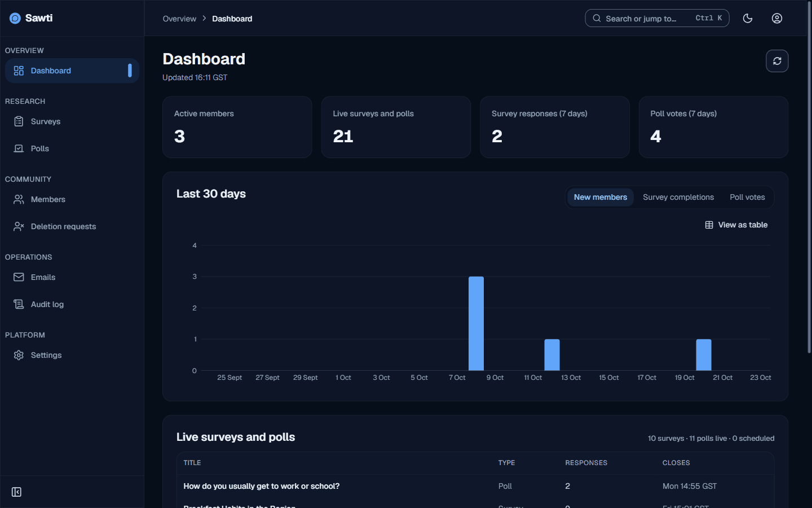Open Settings via its gear icon
812x508 pixels.
tap(19, 355)
